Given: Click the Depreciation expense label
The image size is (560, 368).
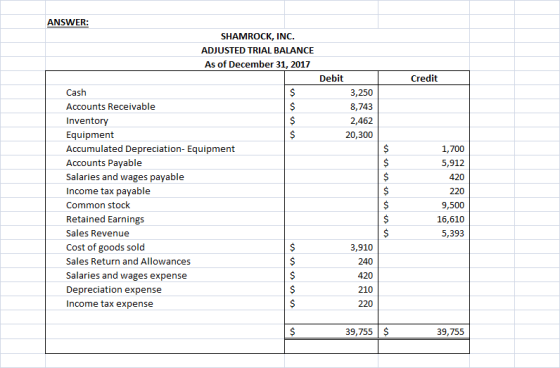Looking at the screenshot, I should 114,290.
